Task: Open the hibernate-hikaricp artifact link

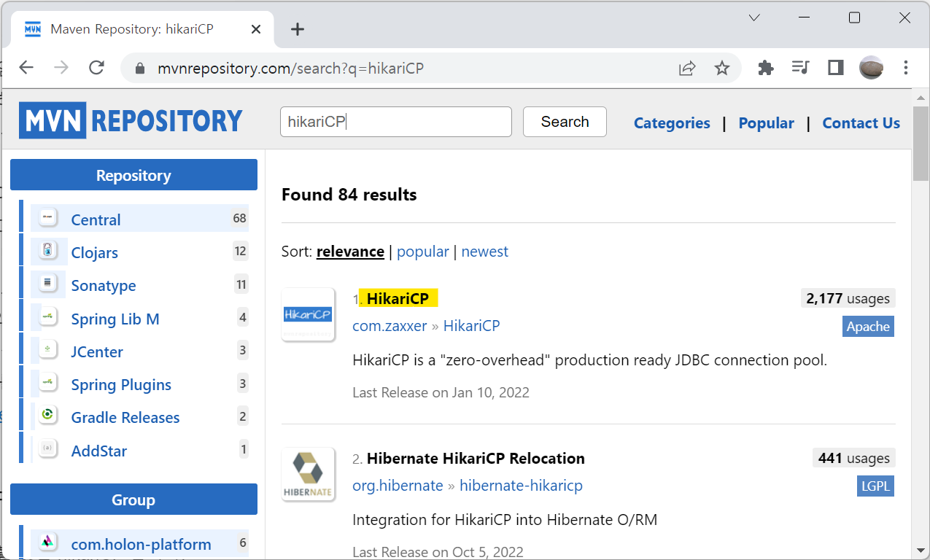Action: coord(521,486)
